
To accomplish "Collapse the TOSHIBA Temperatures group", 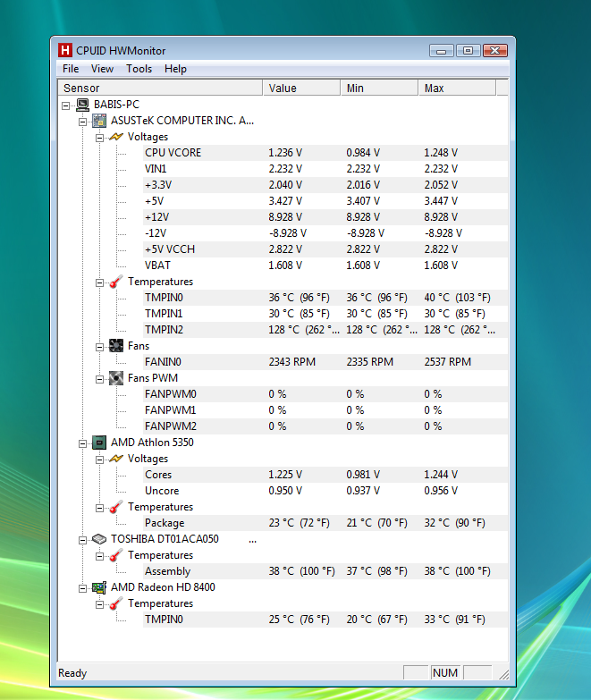I will [99, 557].
